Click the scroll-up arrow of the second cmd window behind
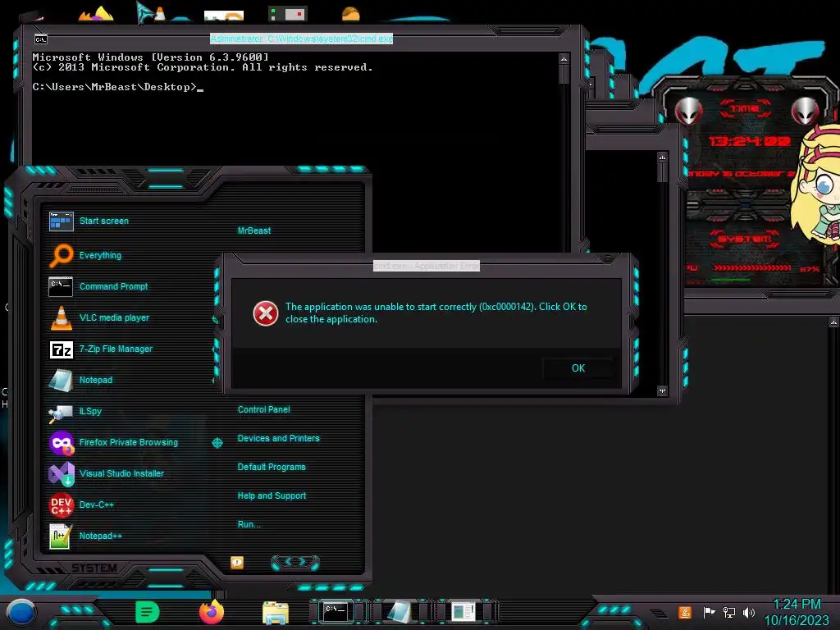This screenshot has width=840, height=630. pyautogui.click(x=662, y=157)
